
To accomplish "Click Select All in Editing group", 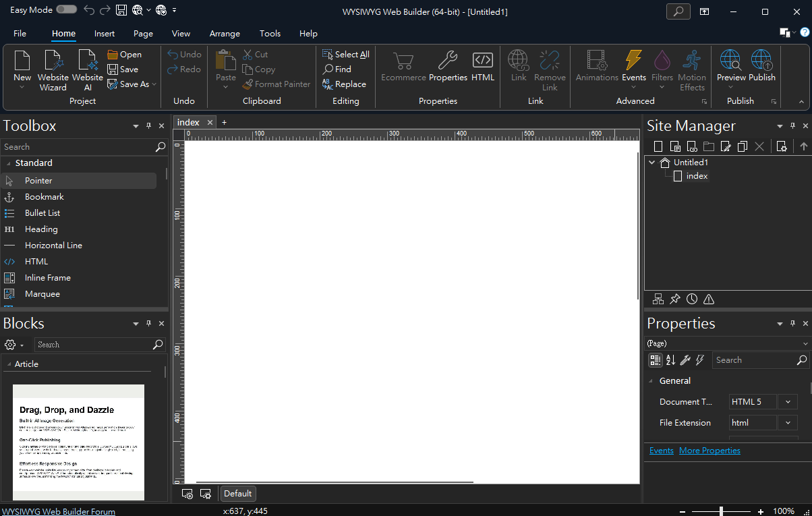I will [345, 55].
